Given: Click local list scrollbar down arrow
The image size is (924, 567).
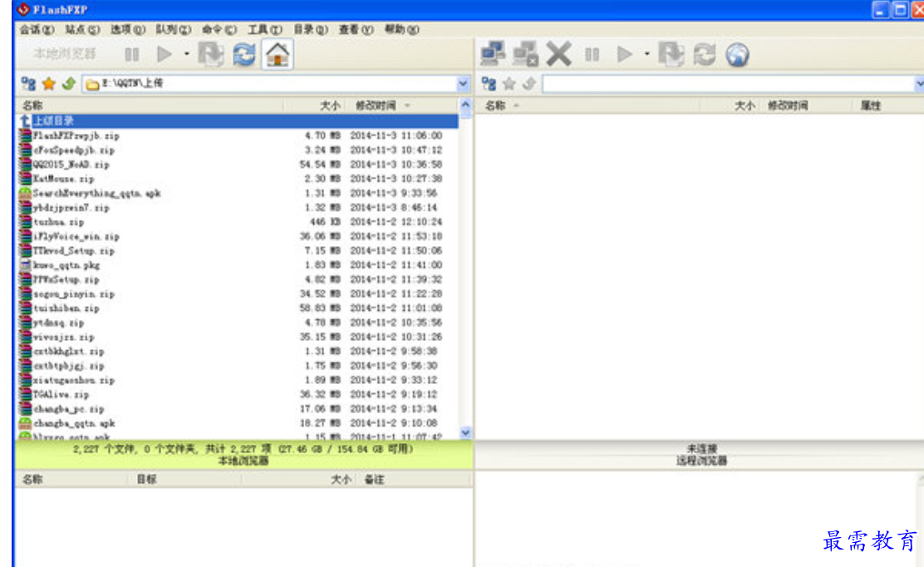Looking at the screenshot, I should (465, 432).
